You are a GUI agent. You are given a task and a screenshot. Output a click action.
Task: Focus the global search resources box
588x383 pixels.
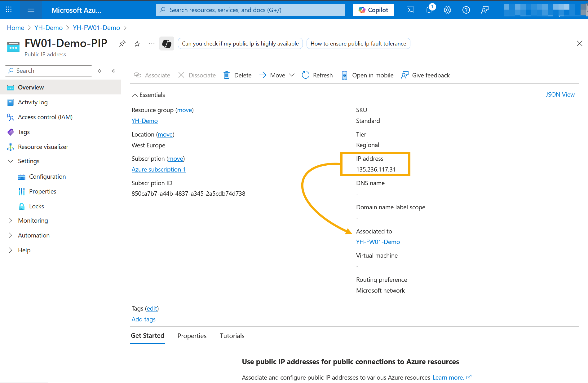pyautogui.click(x=250, y=10)
